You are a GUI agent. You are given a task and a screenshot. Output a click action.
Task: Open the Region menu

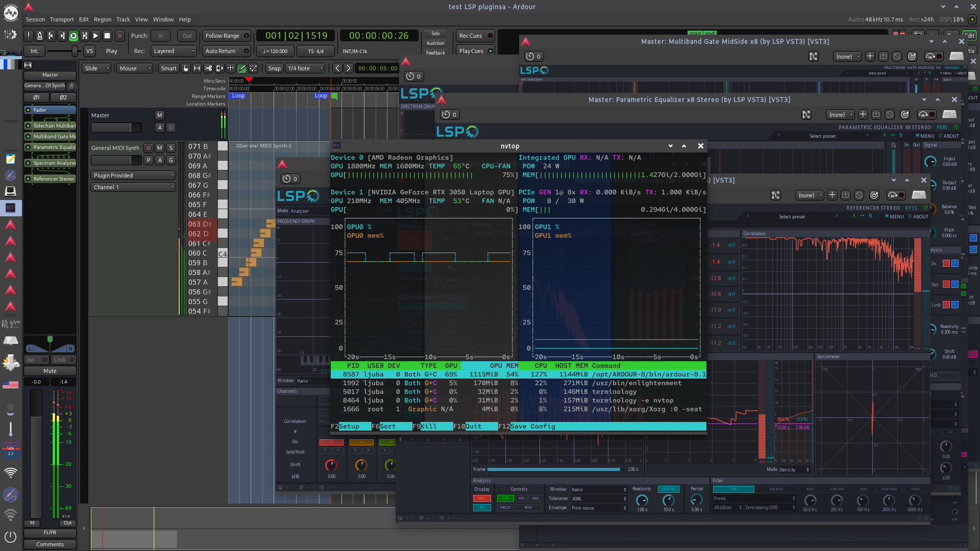102,19
